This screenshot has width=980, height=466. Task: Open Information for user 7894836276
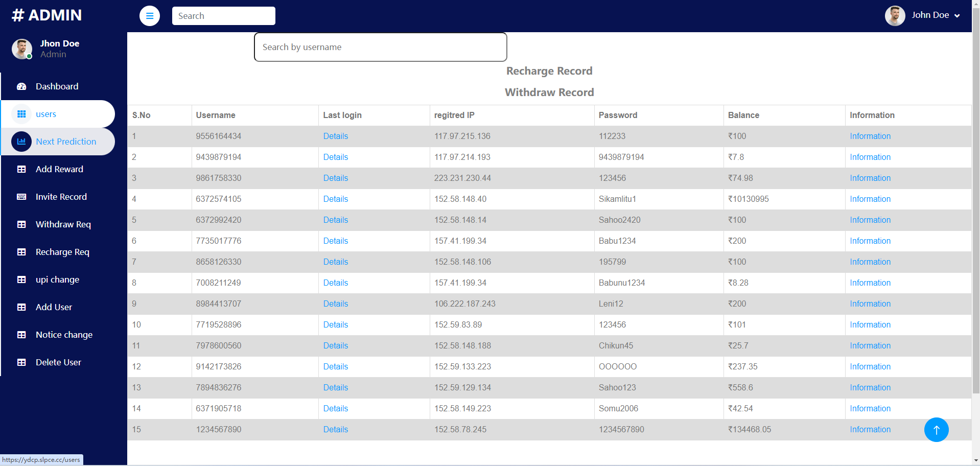(x=870, y=388)
